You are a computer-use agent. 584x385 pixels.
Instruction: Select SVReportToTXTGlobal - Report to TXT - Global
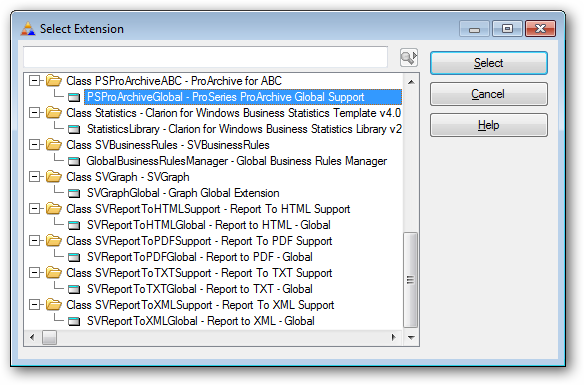coord(199,289)
